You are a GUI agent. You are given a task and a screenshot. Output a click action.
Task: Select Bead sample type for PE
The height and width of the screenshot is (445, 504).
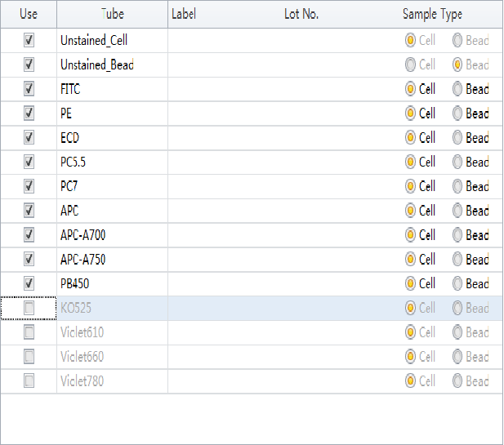[x=457, y=113]
